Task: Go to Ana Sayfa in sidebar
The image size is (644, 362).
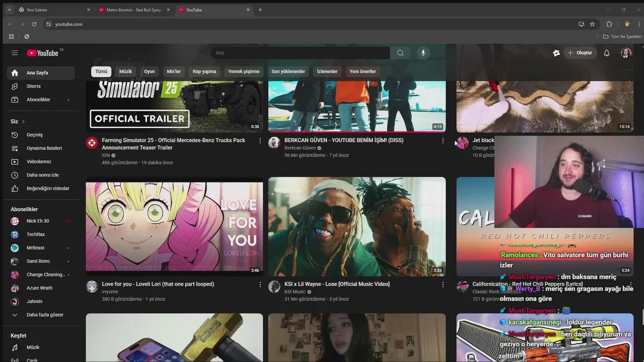Action: coord(41,73)
